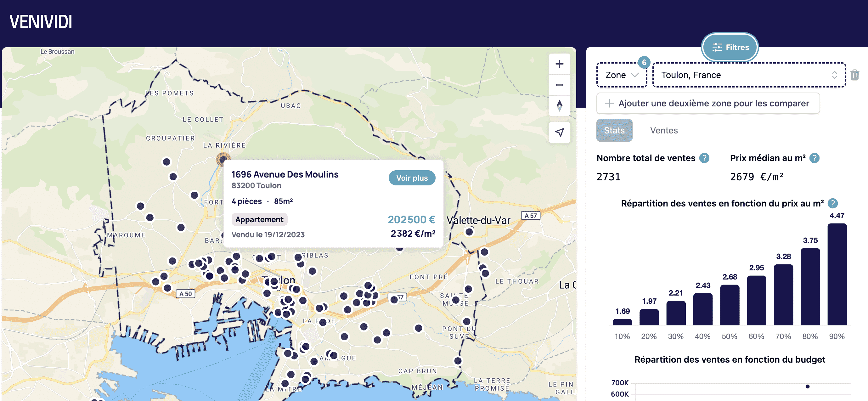Click the 50% bar showing 2.68

[730, 305]
